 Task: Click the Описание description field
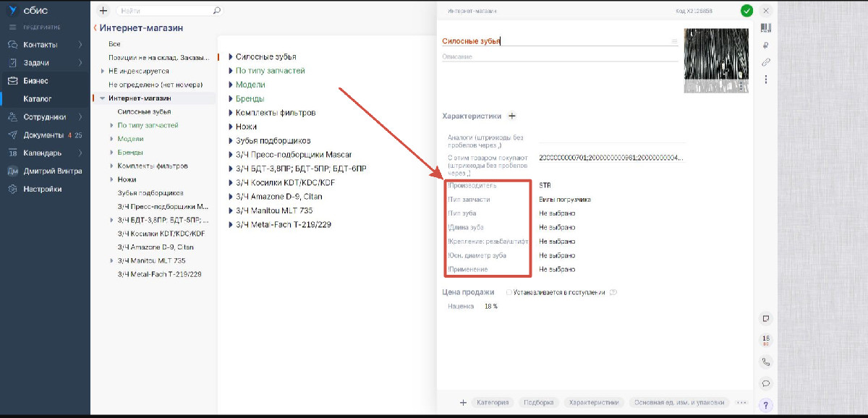tap(560, 56)
